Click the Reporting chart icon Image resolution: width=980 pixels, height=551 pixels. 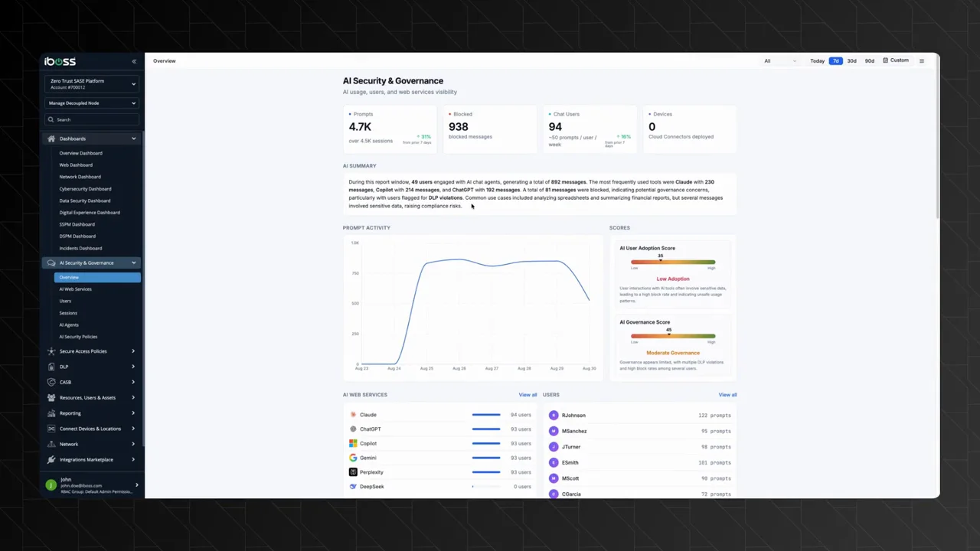point(51,413)
